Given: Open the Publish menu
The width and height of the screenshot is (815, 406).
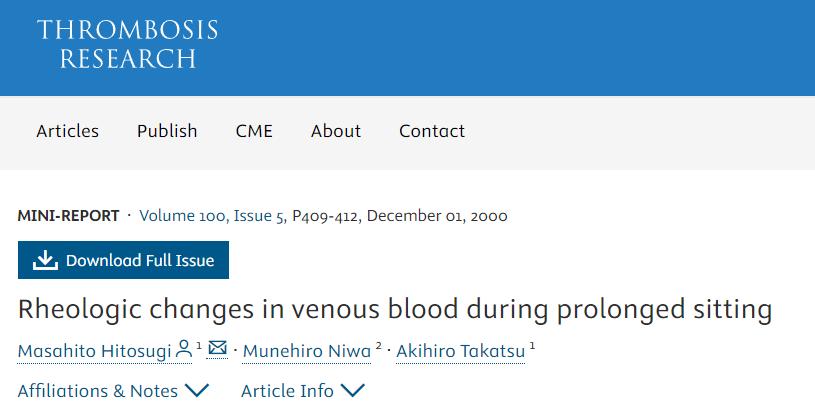Looking at the screenshot, I should [167, 131].
